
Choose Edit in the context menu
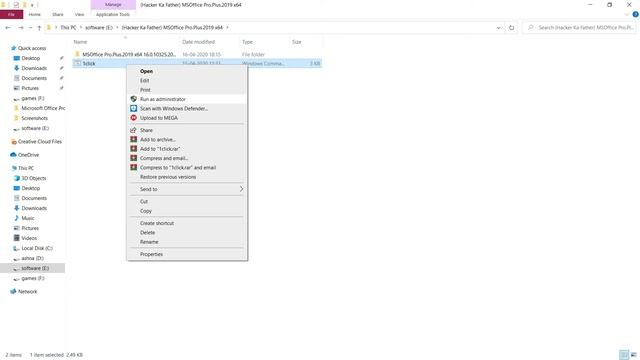point(187,80)
